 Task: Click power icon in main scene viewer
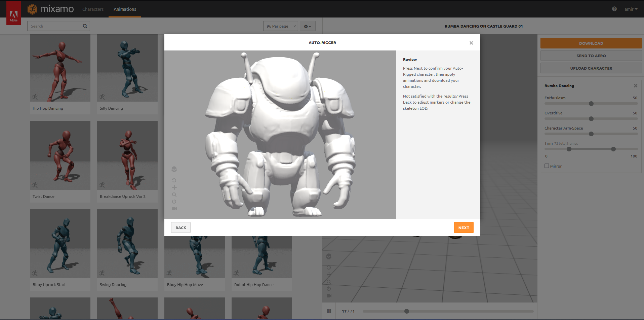tap(329, 289)
